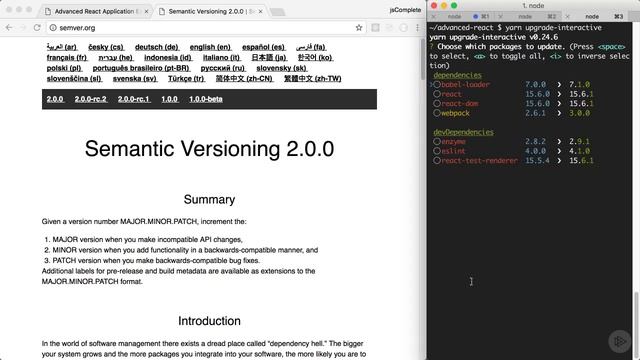The height and width of the screenshot is (360, 640).
Task: Select the enzyme package circle
Action: [x=437, y=142]
